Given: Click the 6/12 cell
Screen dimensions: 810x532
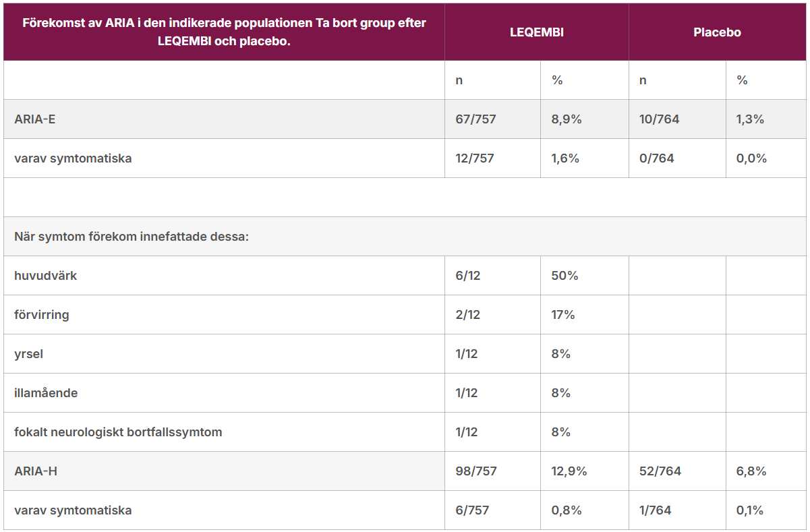Looking at the screenshot, I should [468, 276].
